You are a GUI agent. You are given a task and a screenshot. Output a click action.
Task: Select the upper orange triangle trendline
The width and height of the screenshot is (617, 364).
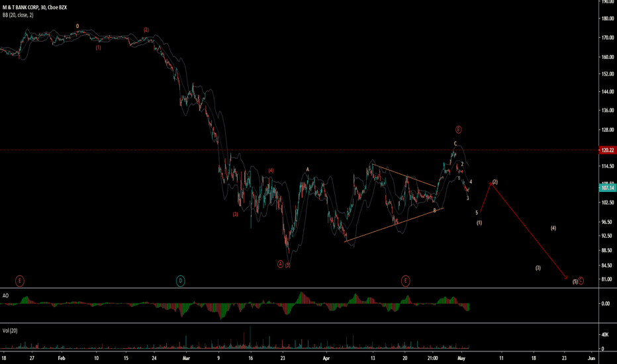pos(404,175)
